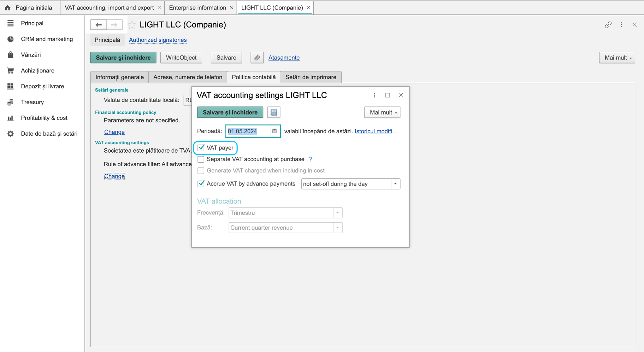
Task: Open the dialog's three-dot menu
Action: point(374,95)
